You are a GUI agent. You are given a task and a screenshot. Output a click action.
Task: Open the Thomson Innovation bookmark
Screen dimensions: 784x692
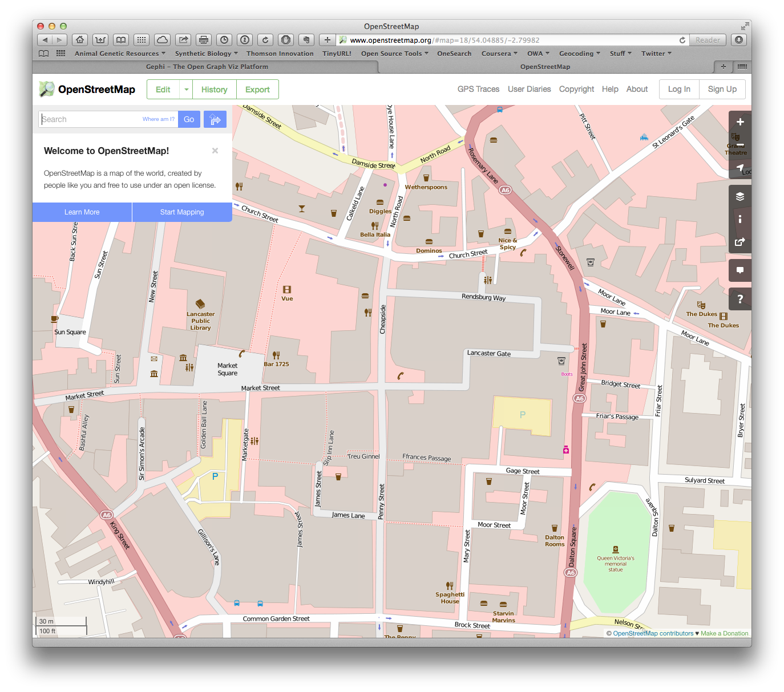280,54
